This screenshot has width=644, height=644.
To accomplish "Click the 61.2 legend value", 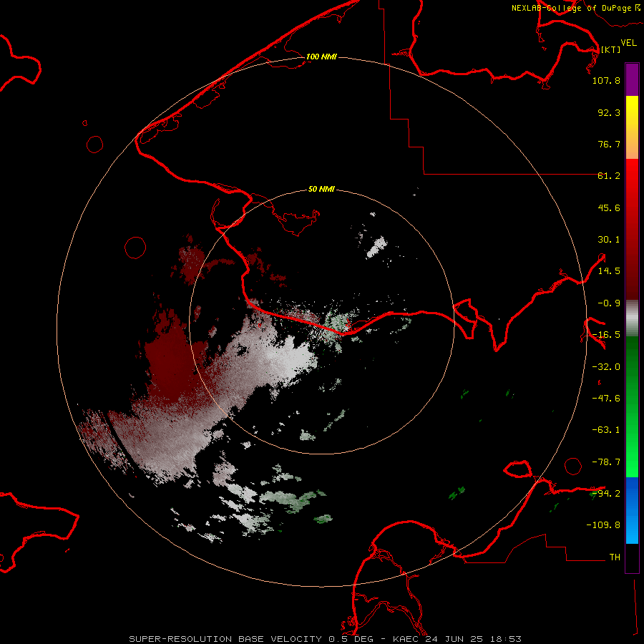I will (609, 176).
